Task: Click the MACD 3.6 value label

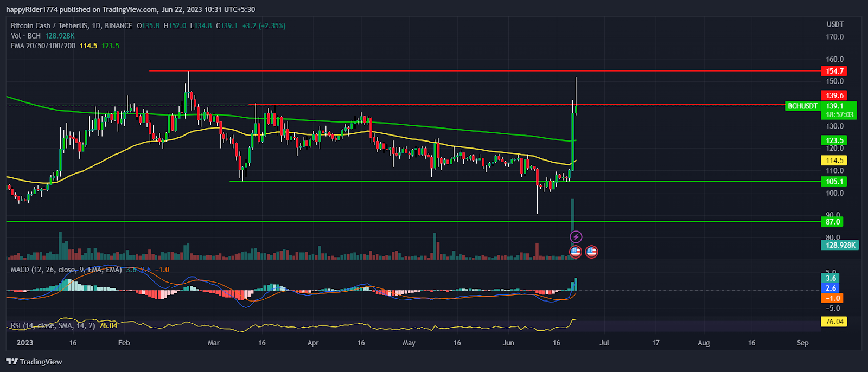Action: [831, 278]
